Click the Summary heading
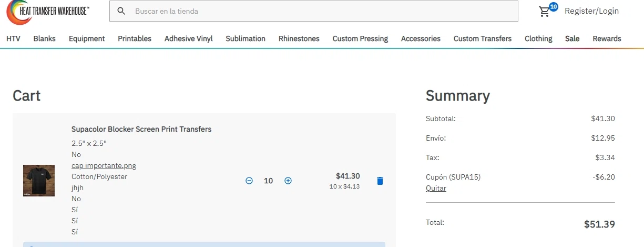644x247 pixels. pyautogui.click(x=458, y=95)
